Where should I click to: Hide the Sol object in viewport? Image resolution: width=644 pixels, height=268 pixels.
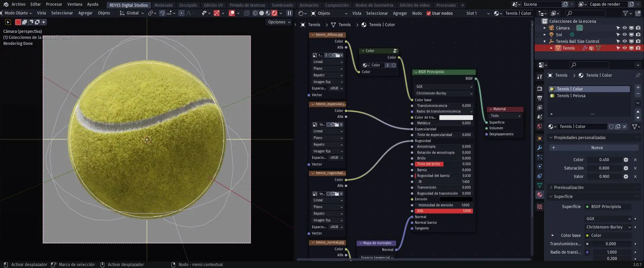pos(625,35)
